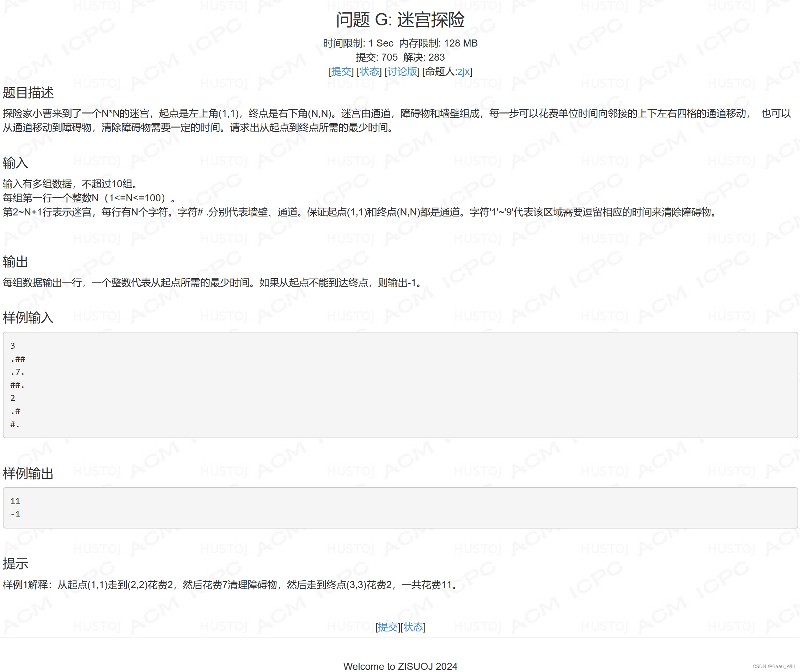Click the 样例输出 heading
This screenshot has height=672, width=800.
tap(28, 474)
